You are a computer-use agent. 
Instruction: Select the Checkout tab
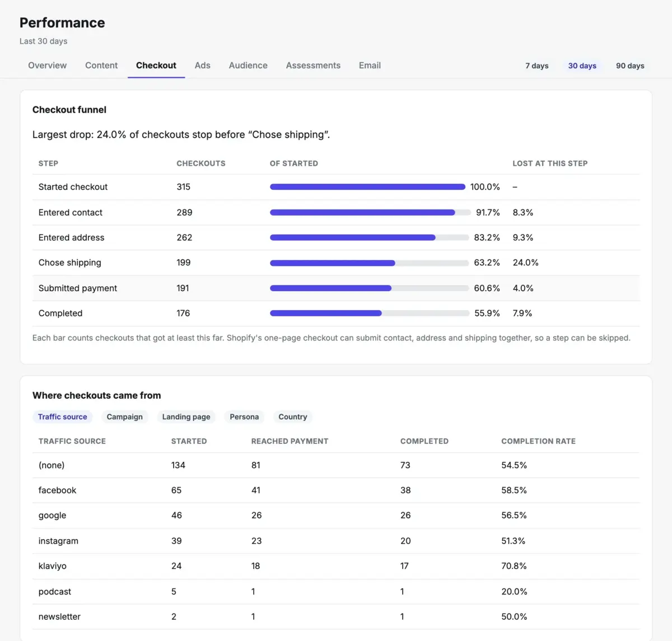[156, 65]
